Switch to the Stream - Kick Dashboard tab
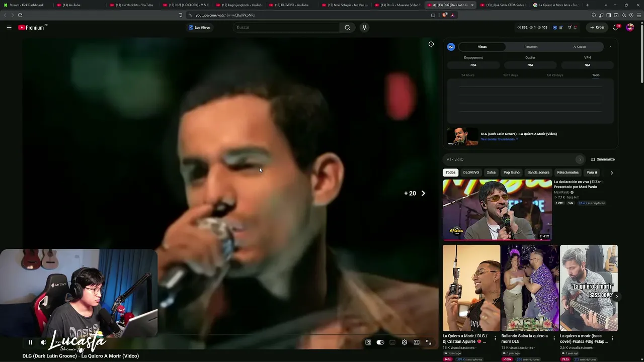This screenshot has width=644, height=362. click(x=26, y=5)
